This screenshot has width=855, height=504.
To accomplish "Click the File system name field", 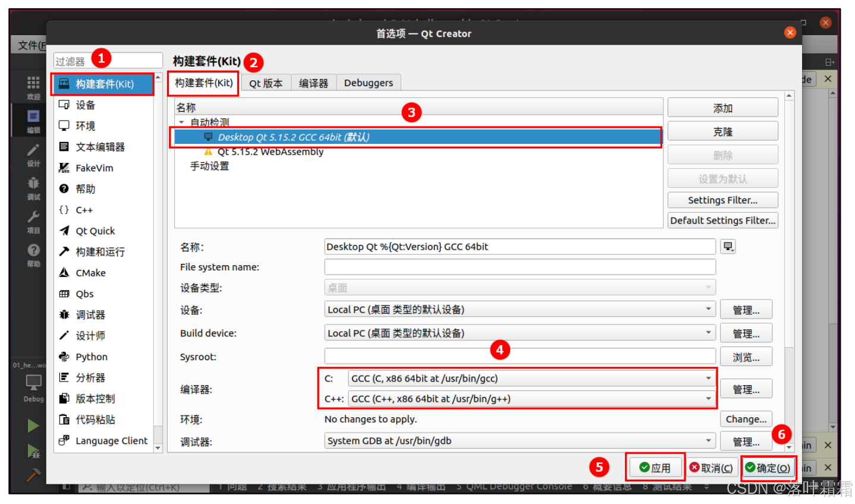I will coord(520,267).
